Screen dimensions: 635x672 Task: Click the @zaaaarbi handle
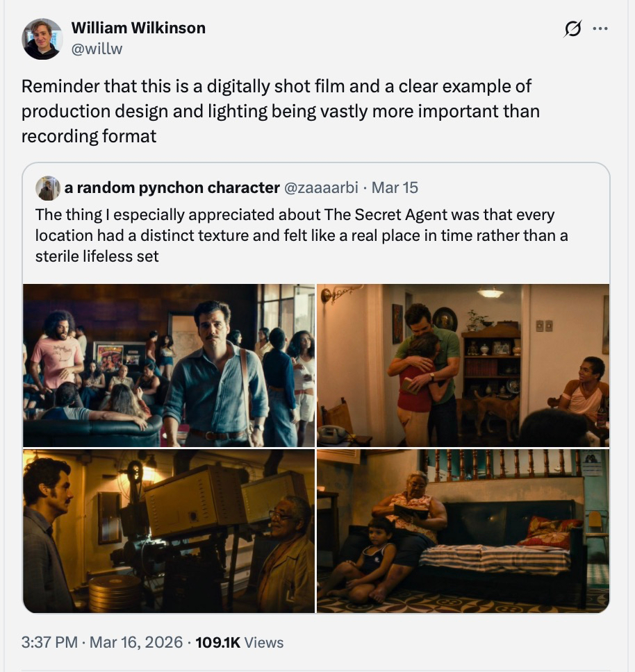click(x=322, y=187)
